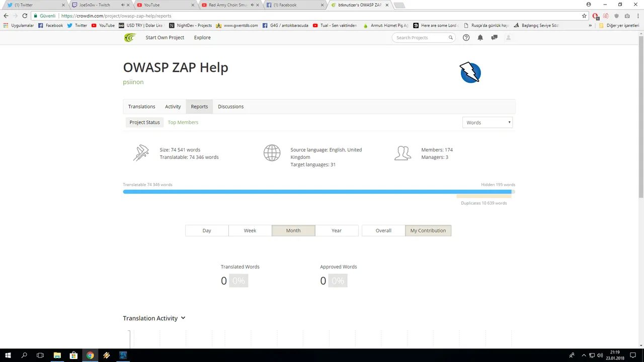This screenshot has height=362, width=644.
Task: Open the Windows Start menu
Action: click(x=8, y=355)
